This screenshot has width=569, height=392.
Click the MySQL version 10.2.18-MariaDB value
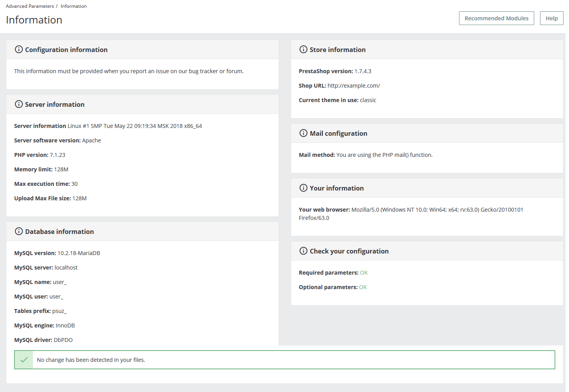[x=79, y=253]
